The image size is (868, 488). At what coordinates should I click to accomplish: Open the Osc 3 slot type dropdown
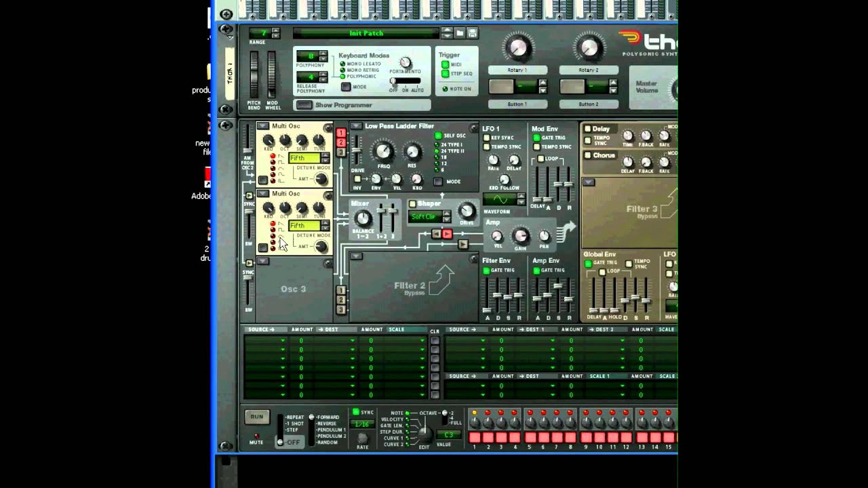click(263, 261)
